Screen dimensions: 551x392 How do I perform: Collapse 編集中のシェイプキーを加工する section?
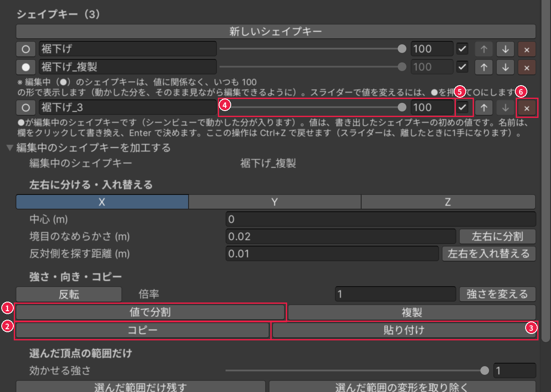tap(9, 148)
